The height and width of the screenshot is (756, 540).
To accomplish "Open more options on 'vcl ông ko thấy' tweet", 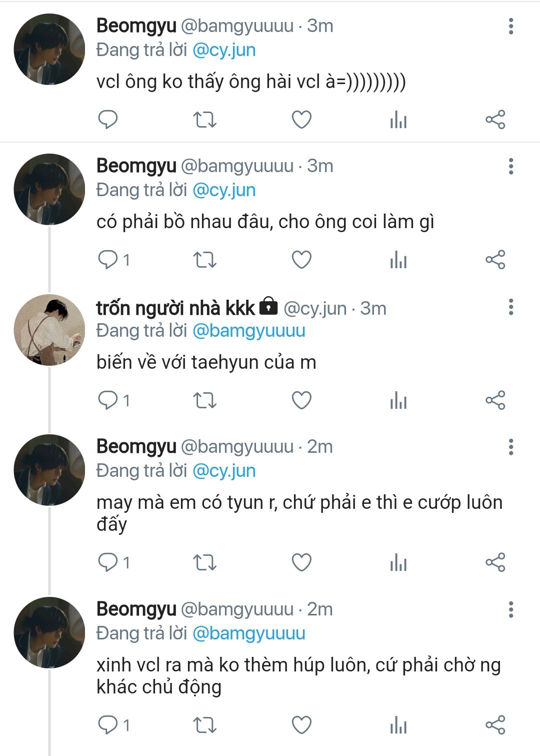I will (x=510, y=26).
